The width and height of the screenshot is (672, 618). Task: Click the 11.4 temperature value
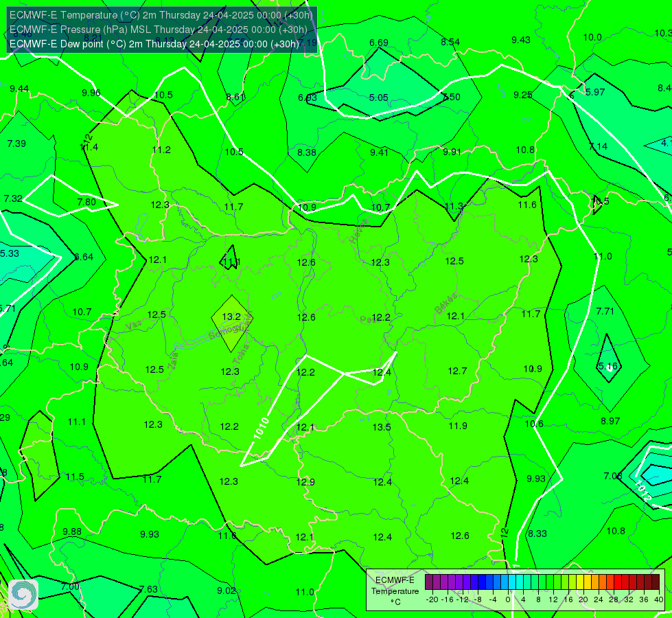[x=89, y=147]
